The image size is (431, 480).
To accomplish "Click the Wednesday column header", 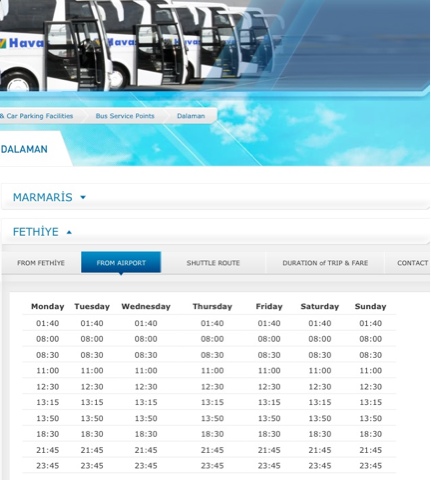I will [x=146, y=307].
